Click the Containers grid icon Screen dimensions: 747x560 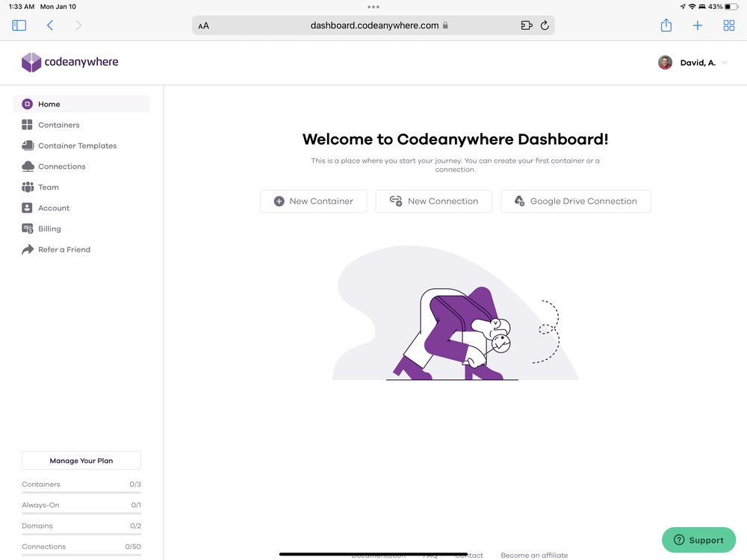[x=27, y=125]
